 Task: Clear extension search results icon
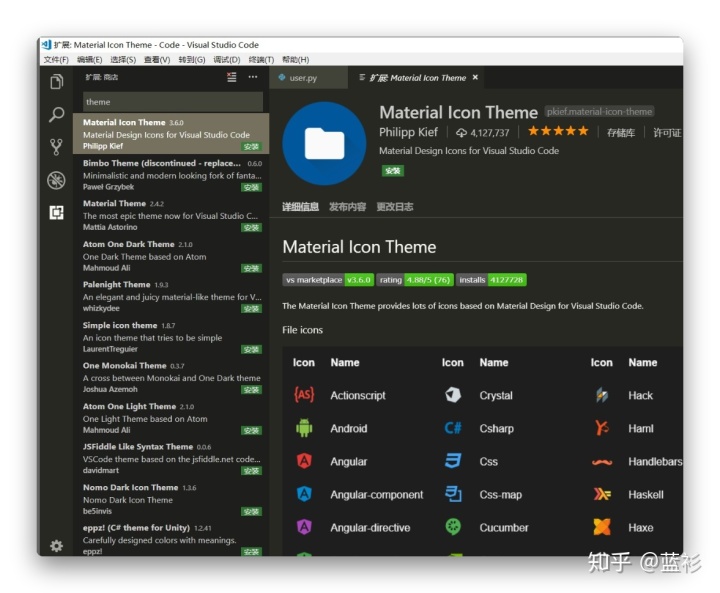point(232,77)
